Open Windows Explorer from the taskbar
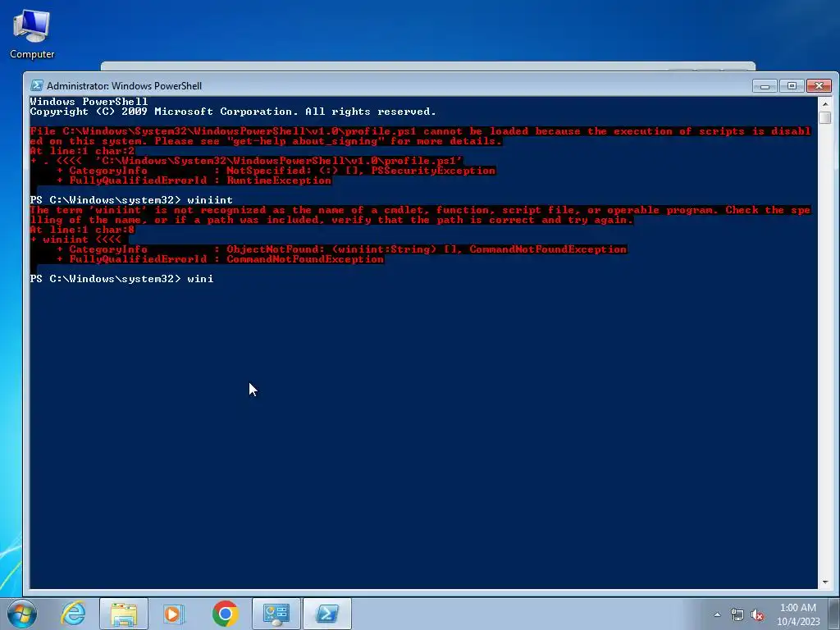 124,614
